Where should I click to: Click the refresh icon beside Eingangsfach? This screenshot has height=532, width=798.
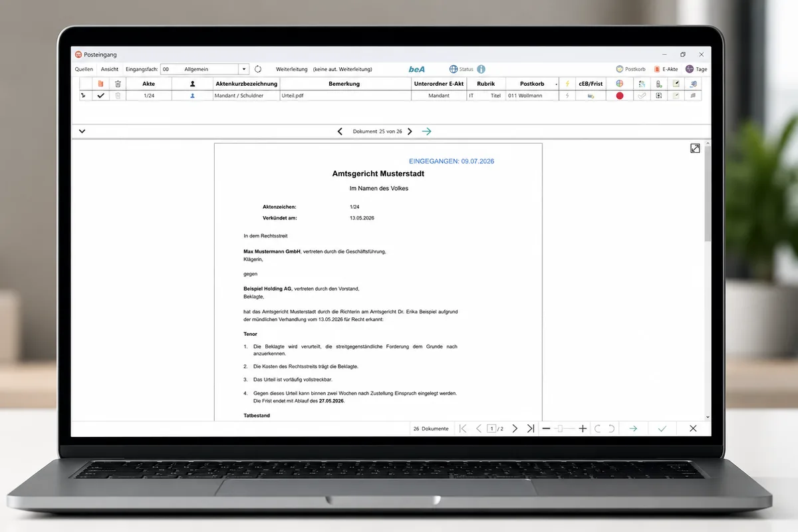click(x=258, y=69)
